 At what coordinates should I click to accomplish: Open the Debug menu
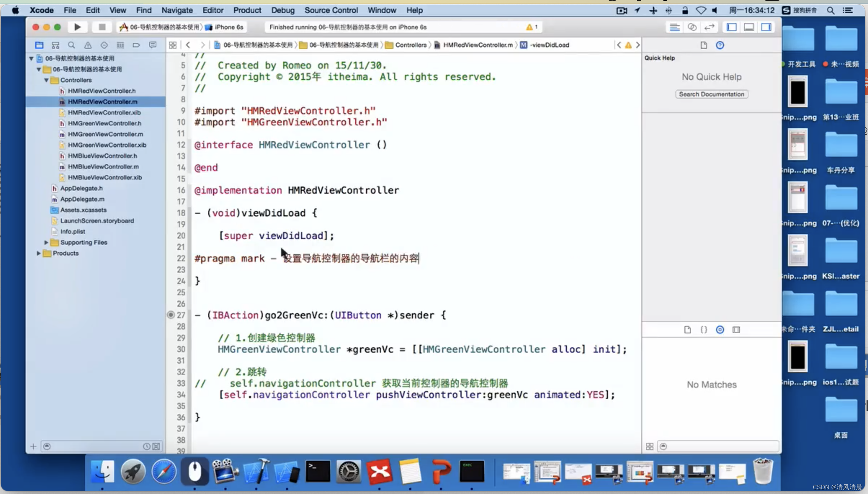tap(283, 10)
